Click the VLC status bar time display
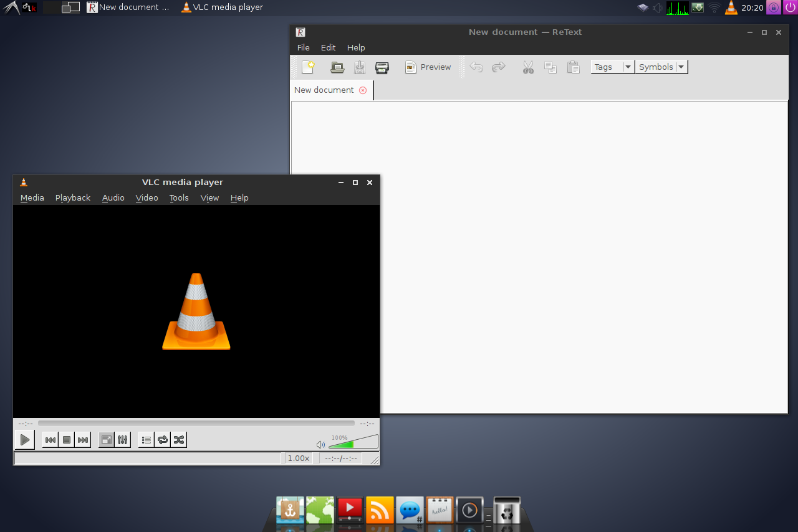The height and width of the screenshot is (532, 798). pos(341,458)
